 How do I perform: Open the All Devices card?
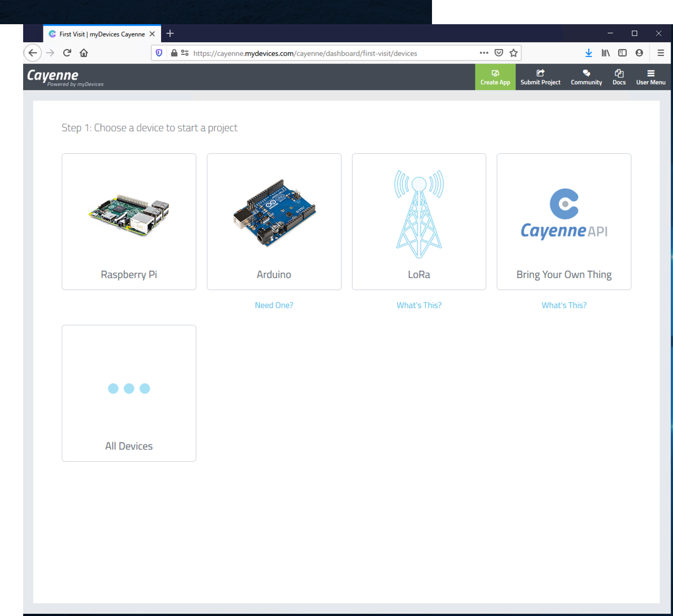(x=129, y=393)
